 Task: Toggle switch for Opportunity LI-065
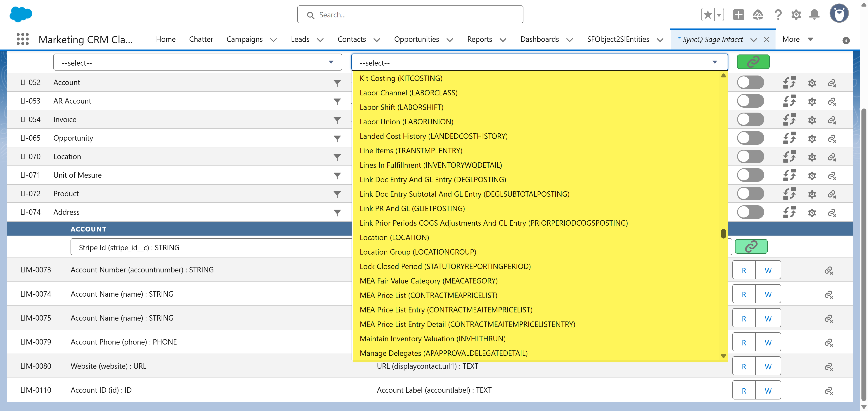coord(750,138)
